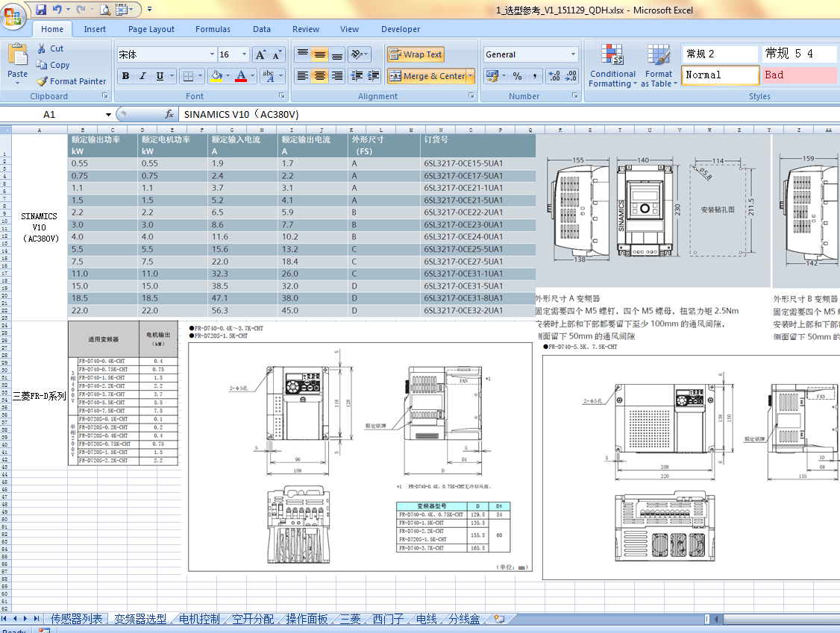This screenshot has height=633, width=840.
Task: Apply the red Font Color swatch
Action: (241, 76)
